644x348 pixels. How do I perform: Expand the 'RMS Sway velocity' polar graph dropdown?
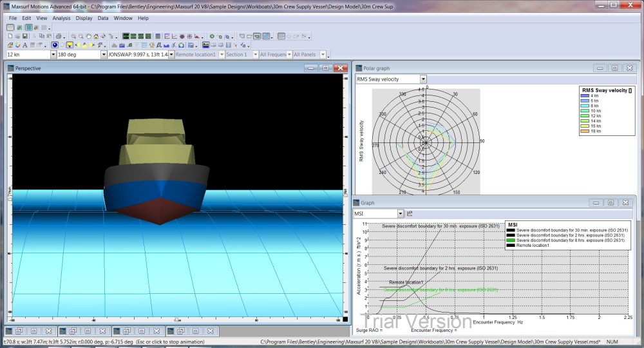coord(423,79)
